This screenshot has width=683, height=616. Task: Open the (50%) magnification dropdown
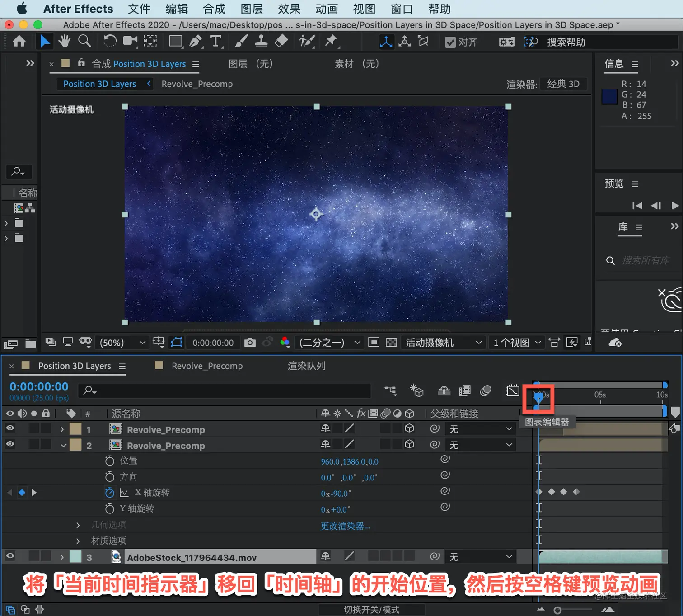(x=122, y=343)
